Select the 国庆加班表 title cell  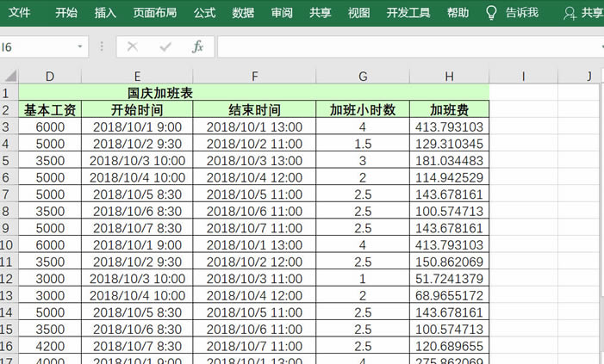(x=253, y=92)
